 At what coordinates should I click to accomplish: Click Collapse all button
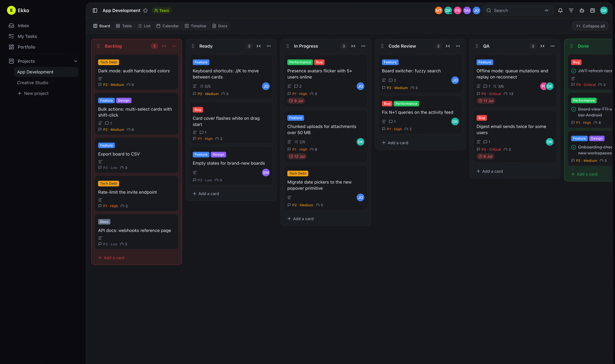click(590, 26)
